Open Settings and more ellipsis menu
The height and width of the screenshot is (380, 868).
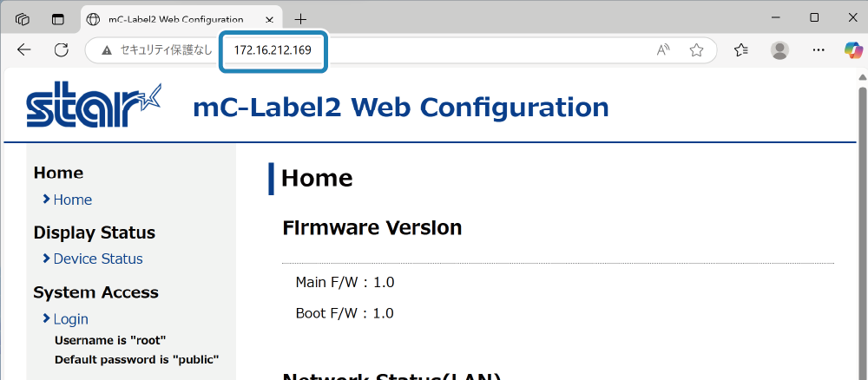click(x=819, y=50)
